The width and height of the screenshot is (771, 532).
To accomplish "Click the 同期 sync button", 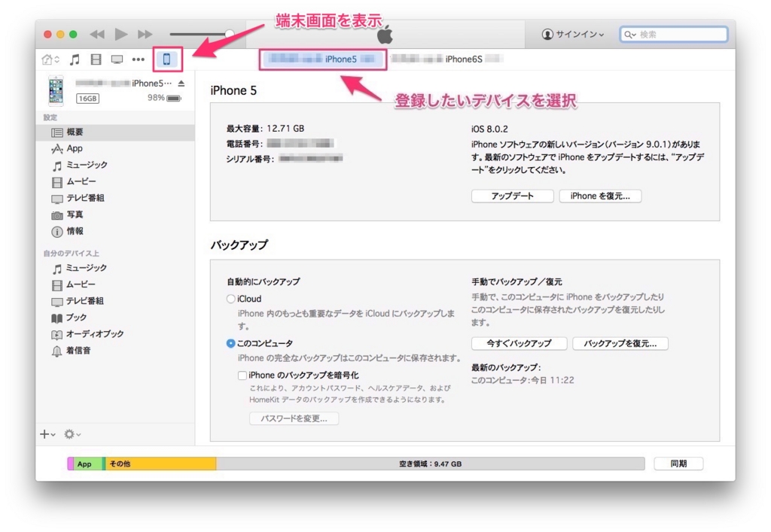I will [x=678, y=464].
